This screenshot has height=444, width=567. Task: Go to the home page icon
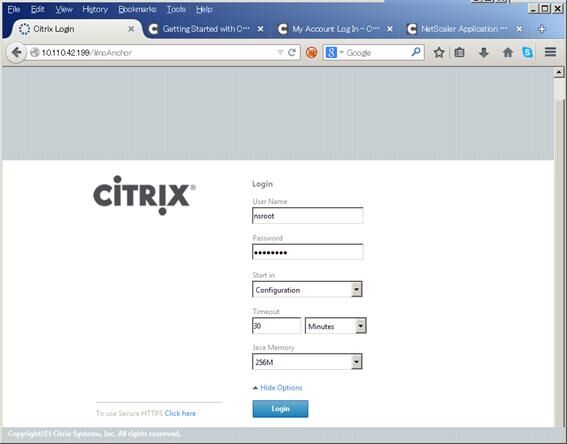point(508,53)
